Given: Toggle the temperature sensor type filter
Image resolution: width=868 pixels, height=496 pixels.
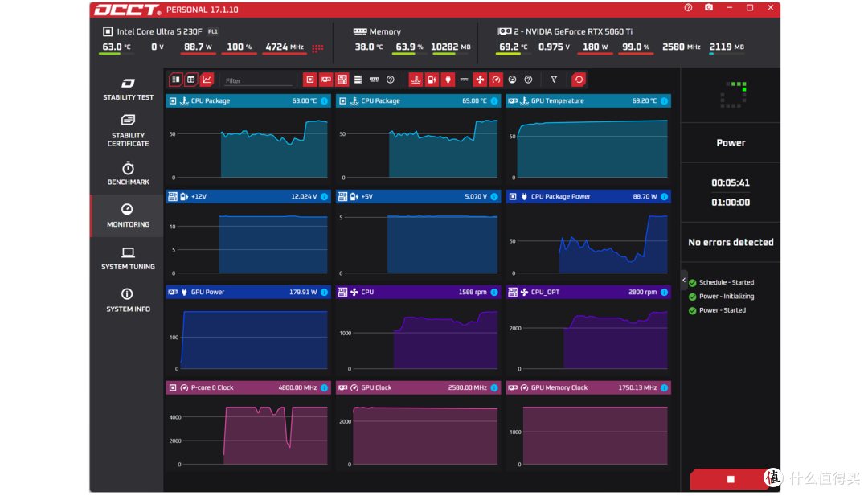Looking at the screenshot, I should pos(416,80).
